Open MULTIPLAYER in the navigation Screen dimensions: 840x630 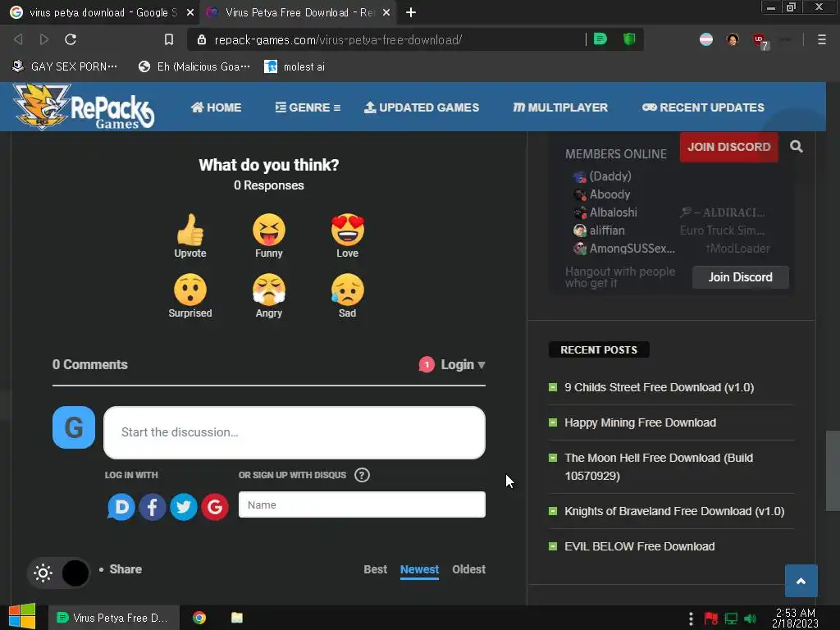[x=560, y=107]
